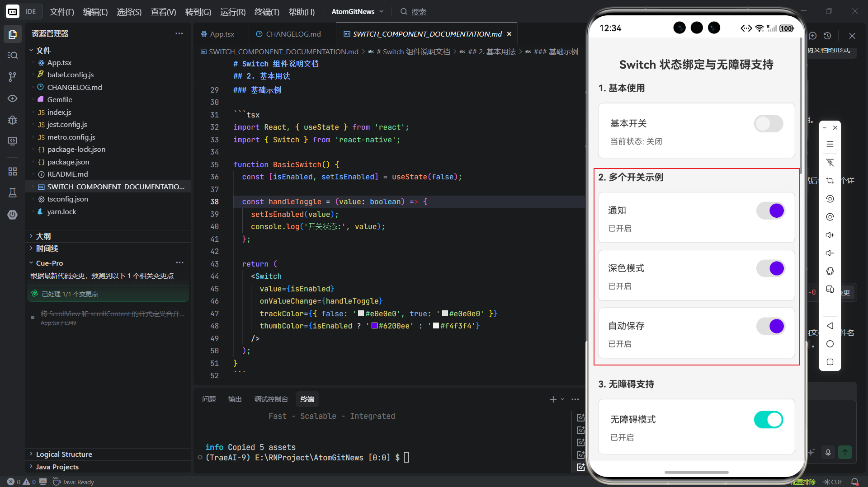Open the source control branch view

(x=13, y=77)
